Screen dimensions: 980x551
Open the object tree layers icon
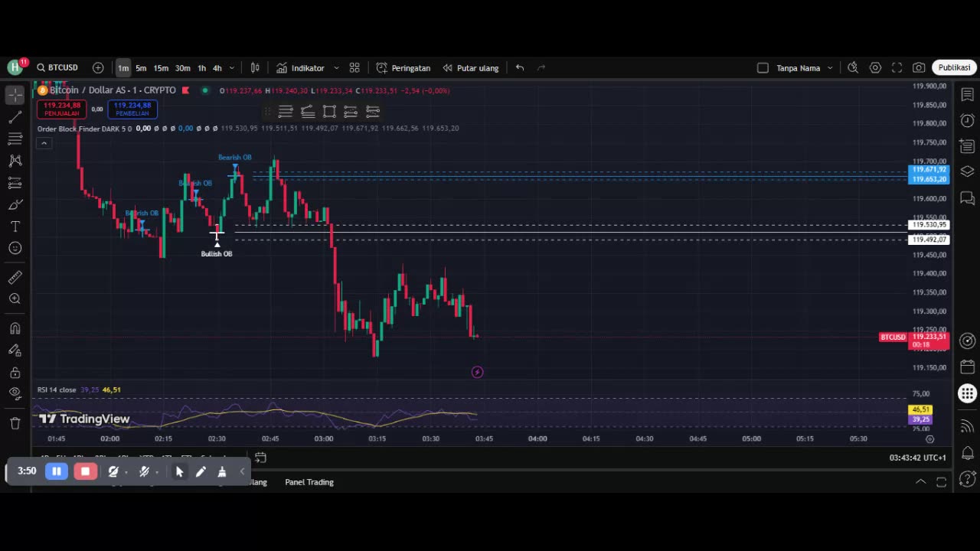point(967,172)
